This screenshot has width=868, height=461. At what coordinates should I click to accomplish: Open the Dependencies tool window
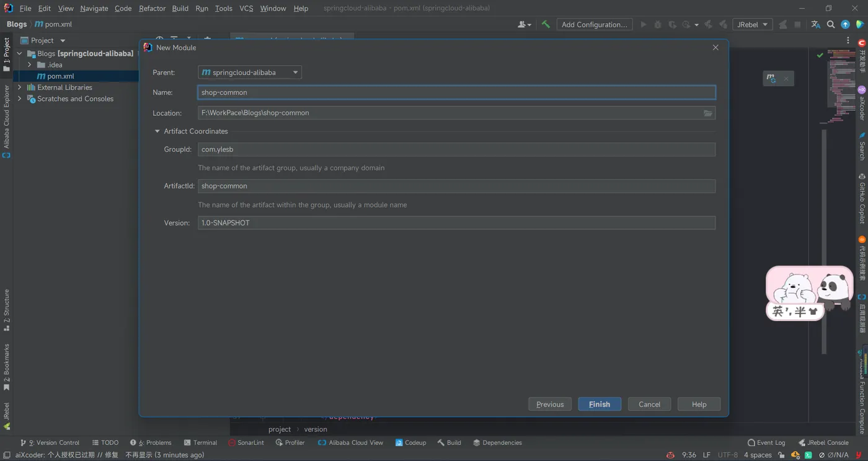coord(497,442)
